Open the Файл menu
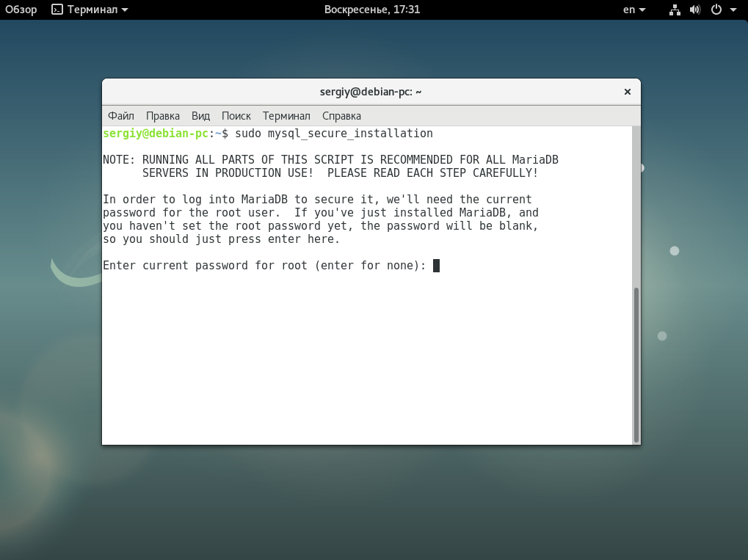The width and height of the screenshot is (748, 560). [121, 116]
